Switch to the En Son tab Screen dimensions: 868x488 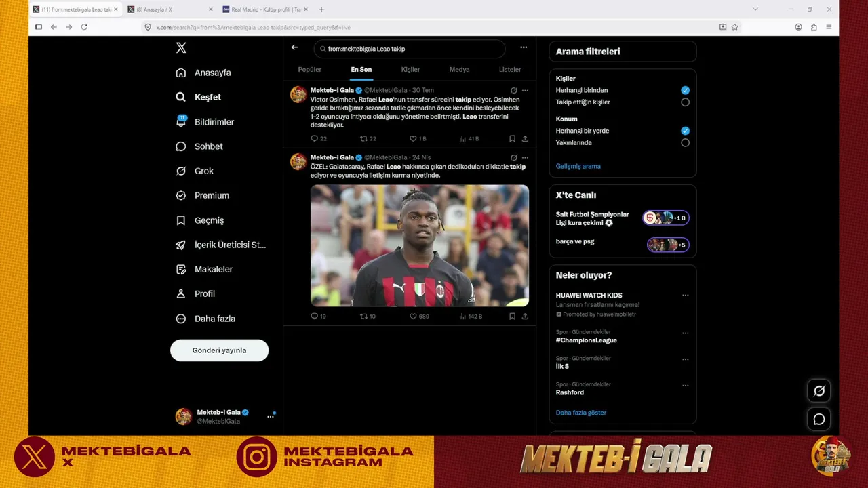point(361,70)
